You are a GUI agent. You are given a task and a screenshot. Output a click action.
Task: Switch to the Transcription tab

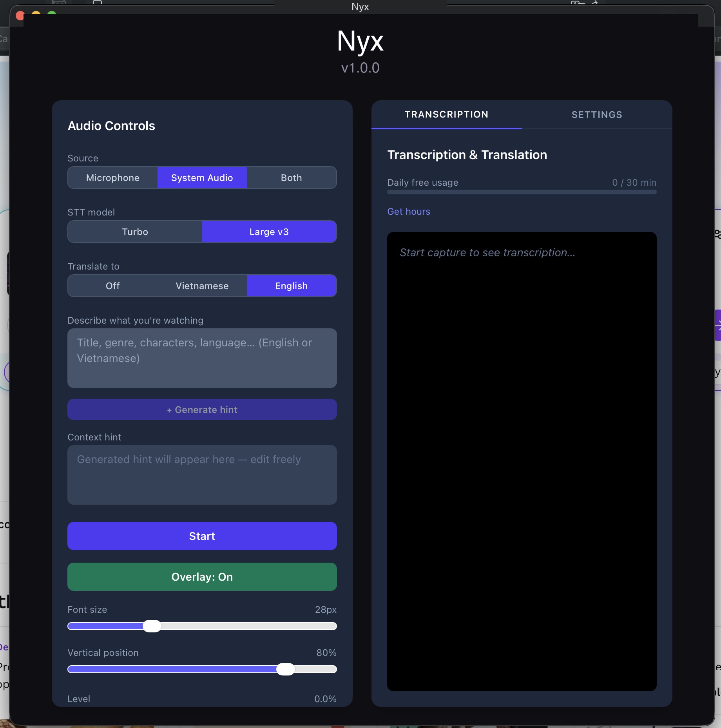point(446,114)
